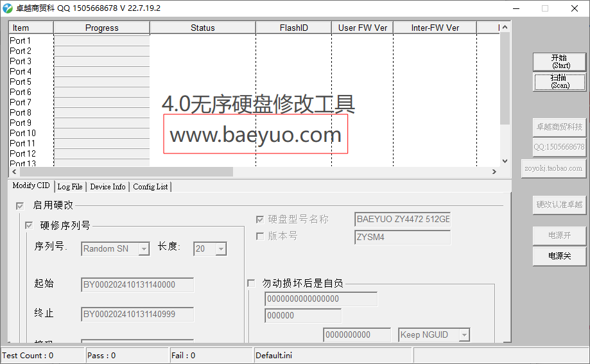Image resolution: width=590 pixels, height=364 pixels.
Task: Click the QQ:1505668678 button
Action: tap(560, 147)
